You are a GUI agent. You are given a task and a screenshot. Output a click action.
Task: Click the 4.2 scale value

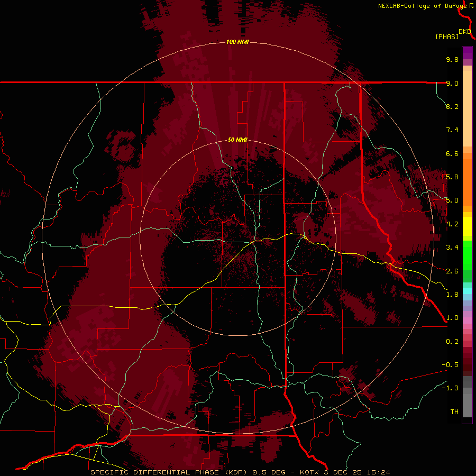[x=452, y=224]
